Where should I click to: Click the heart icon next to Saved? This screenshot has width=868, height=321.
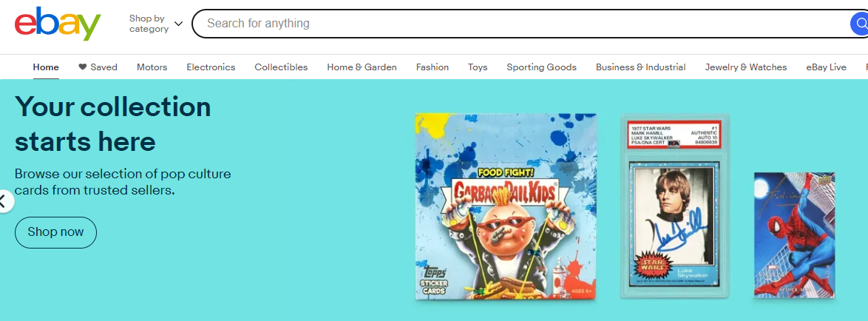tap(83, 67)
